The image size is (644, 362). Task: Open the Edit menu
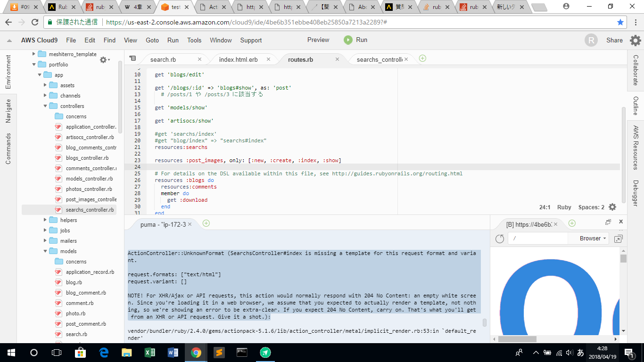tap(90, 40)
